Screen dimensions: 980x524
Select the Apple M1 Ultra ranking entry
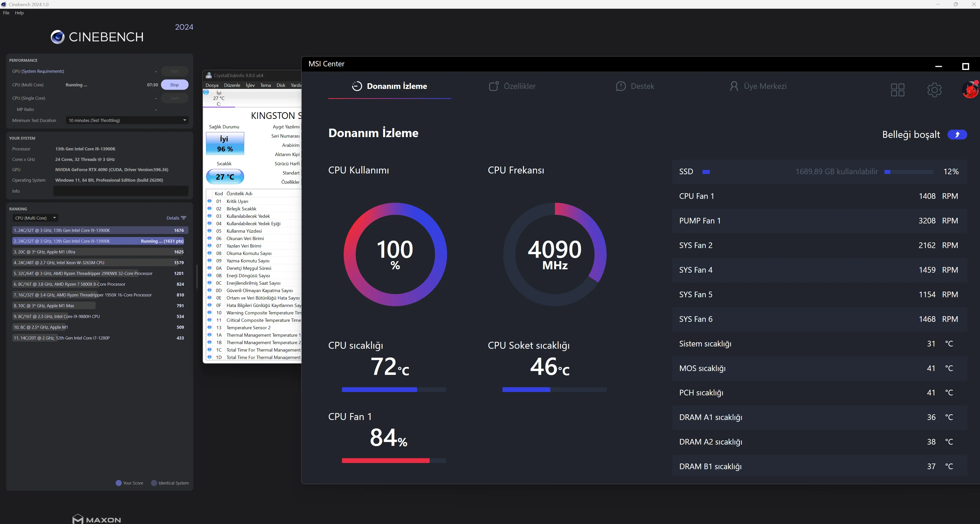(100, 252)
